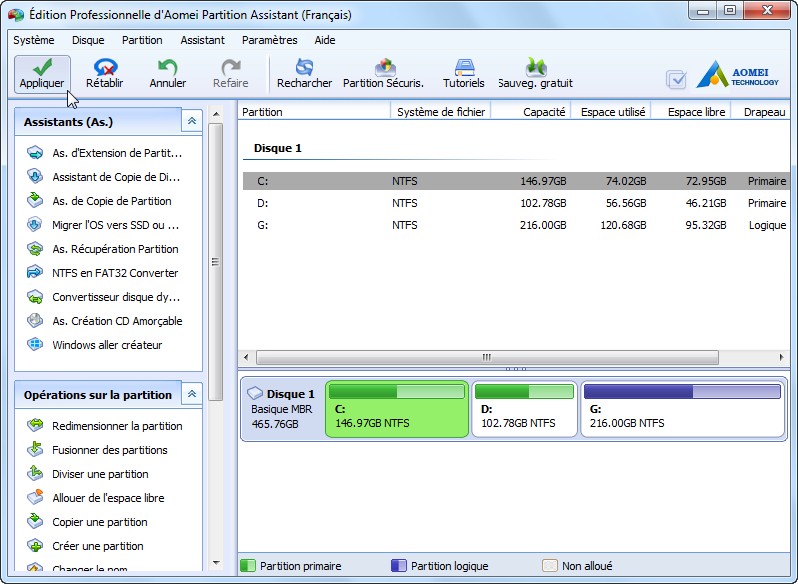The image size is (798, 584).
Task: Open the Partition menu
Action: point(142,40)
